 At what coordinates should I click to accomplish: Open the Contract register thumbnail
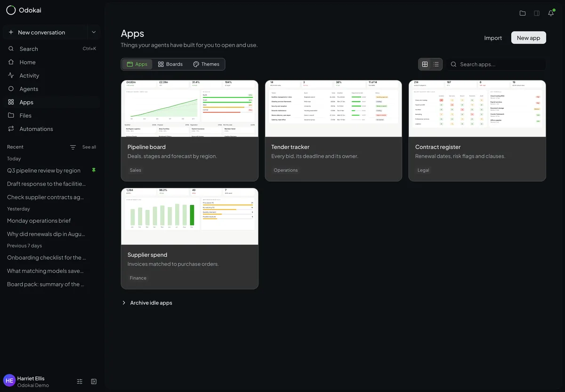477,109
